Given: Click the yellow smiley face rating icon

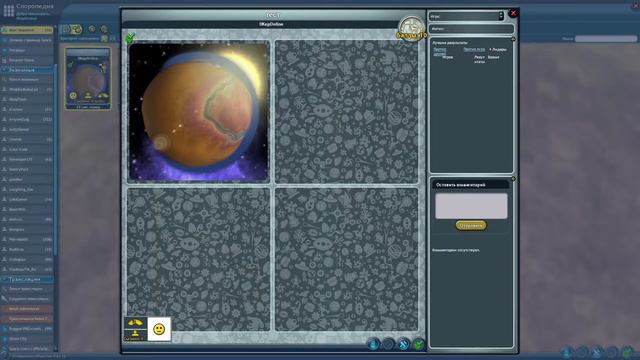Looking at the screenshot, I should [x=159, y=329].
